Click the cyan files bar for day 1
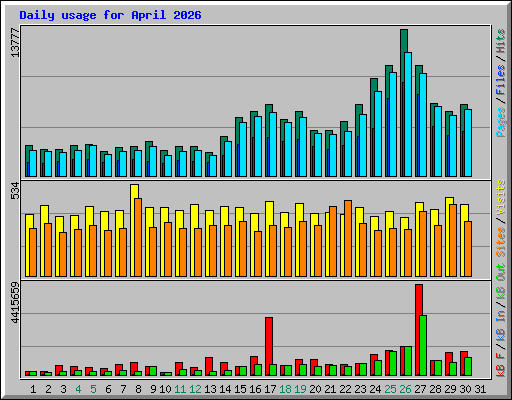 point(33,163)
